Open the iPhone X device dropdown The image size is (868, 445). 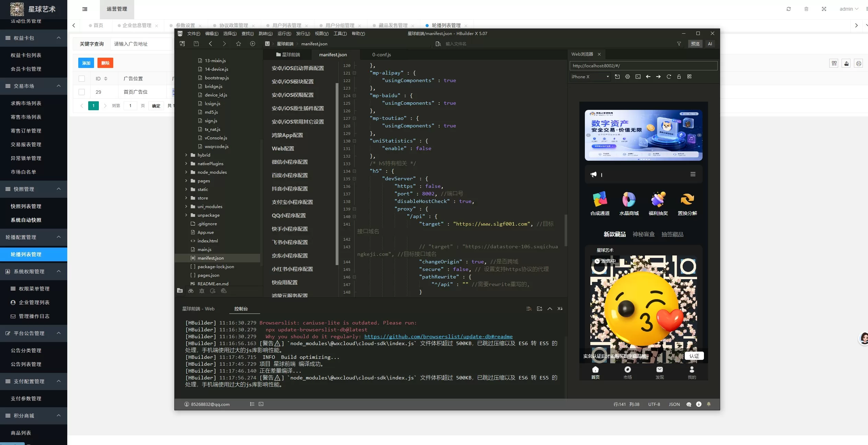(x=590, y=77)
